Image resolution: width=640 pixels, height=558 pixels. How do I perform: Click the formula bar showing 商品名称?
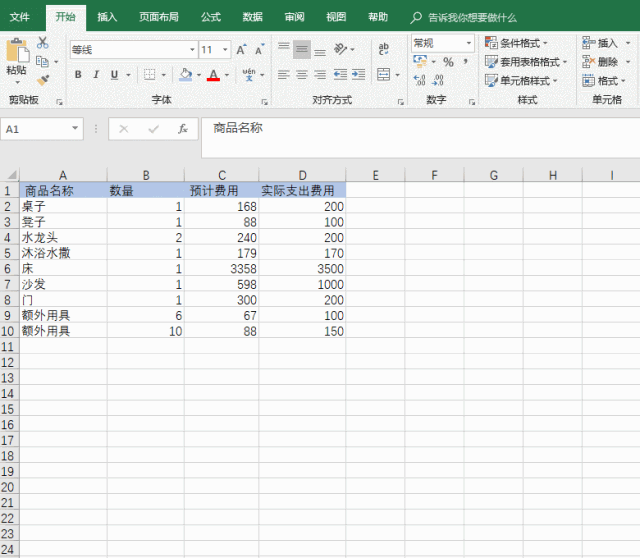(x=420, y=138)
